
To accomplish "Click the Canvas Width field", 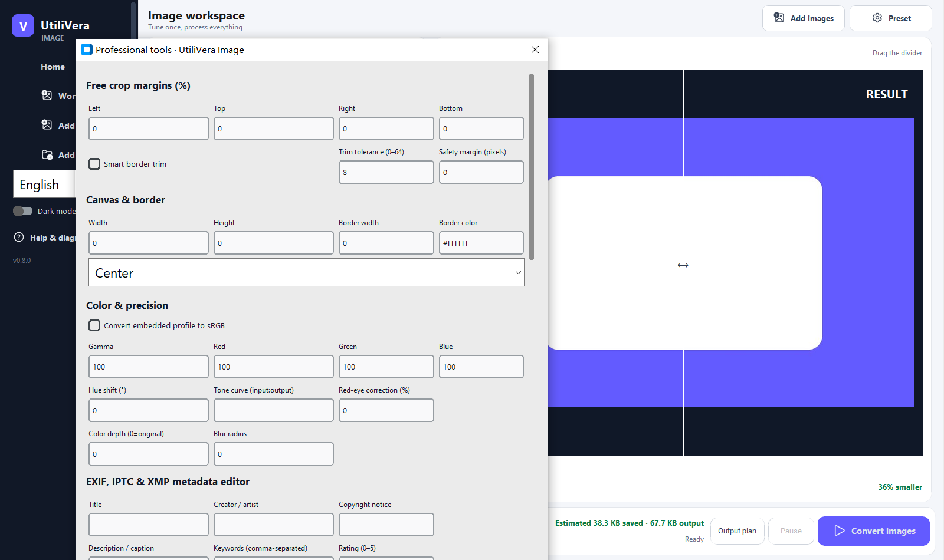I will pos(149,243).
